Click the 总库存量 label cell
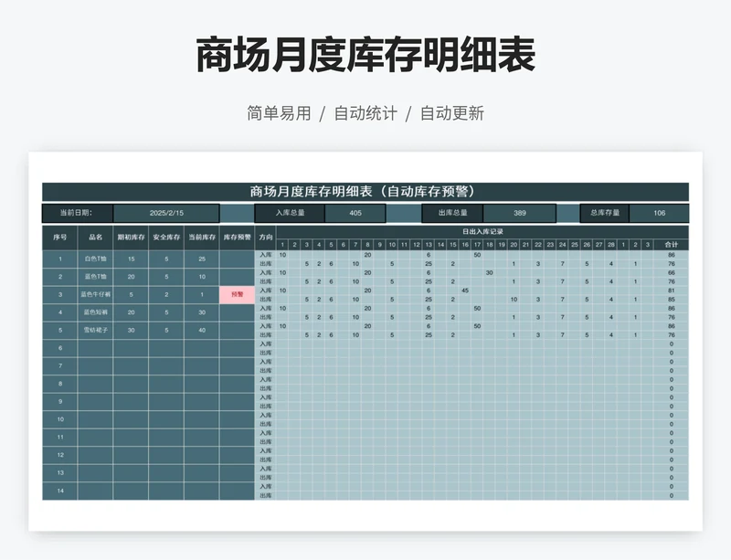 tap(605, 213)
